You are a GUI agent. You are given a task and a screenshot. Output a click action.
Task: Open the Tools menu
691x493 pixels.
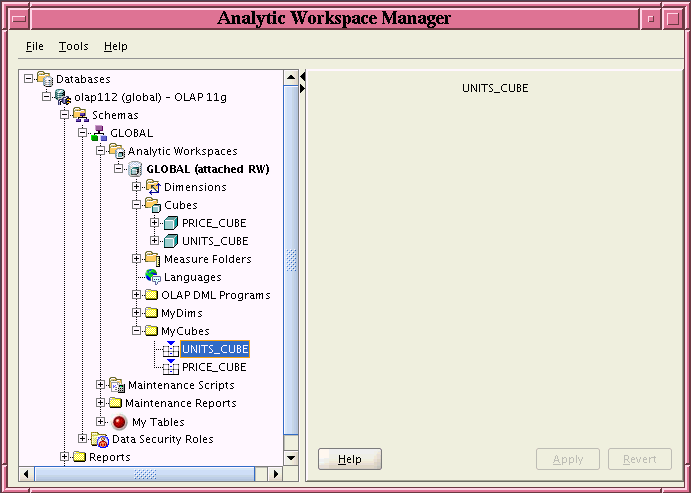click(x=73, y=46)
